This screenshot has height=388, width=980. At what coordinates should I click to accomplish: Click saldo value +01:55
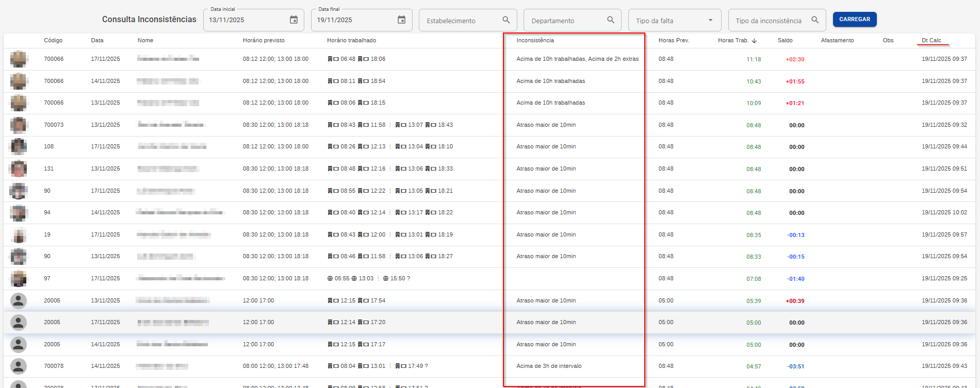[795, 81]
